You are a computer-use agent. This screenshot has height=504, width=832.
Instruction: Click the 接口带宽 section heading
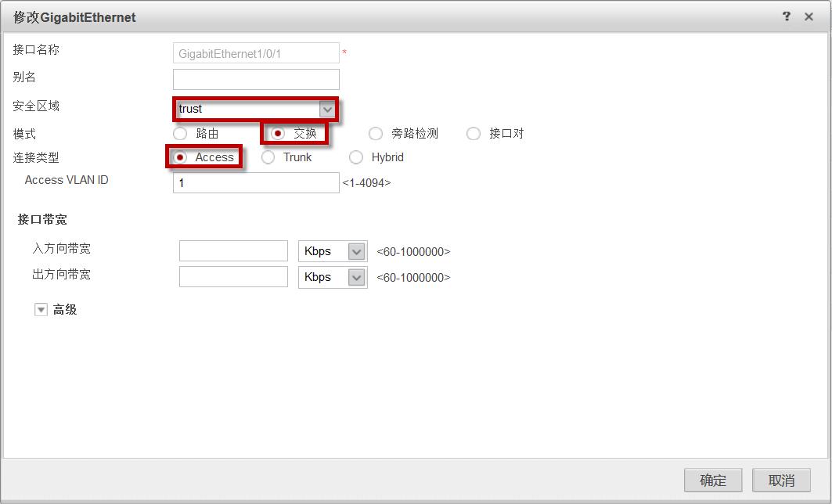[x=42, y=220]
